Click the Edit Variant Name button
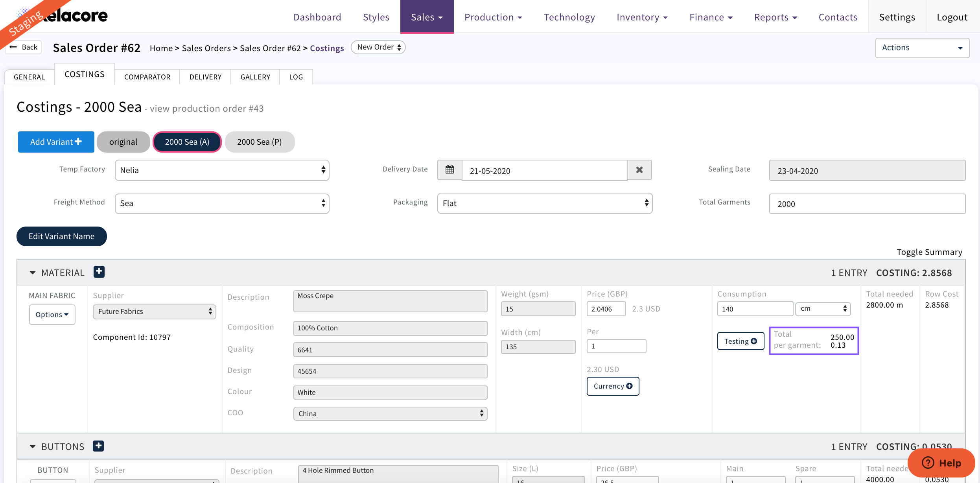Image resolution: width=980 pixels, height=483 pixels. point(62,236)
